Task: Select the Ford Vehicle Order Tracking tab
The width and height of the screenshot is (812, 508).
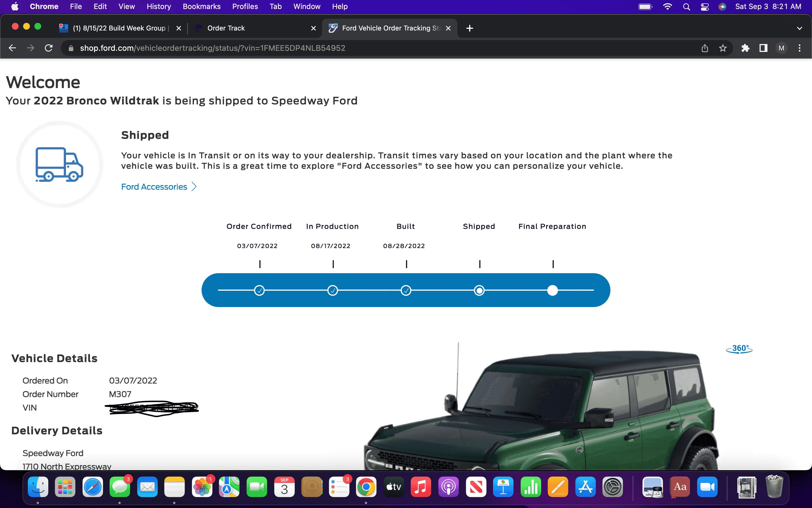Action: (x=389, y=28)
